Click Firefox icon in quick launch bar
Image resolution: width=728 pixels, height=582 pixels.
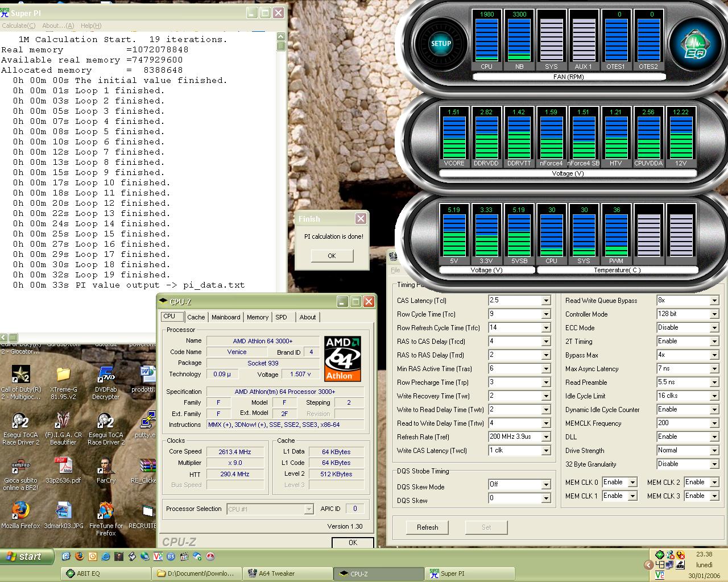[x=79, y=556]
